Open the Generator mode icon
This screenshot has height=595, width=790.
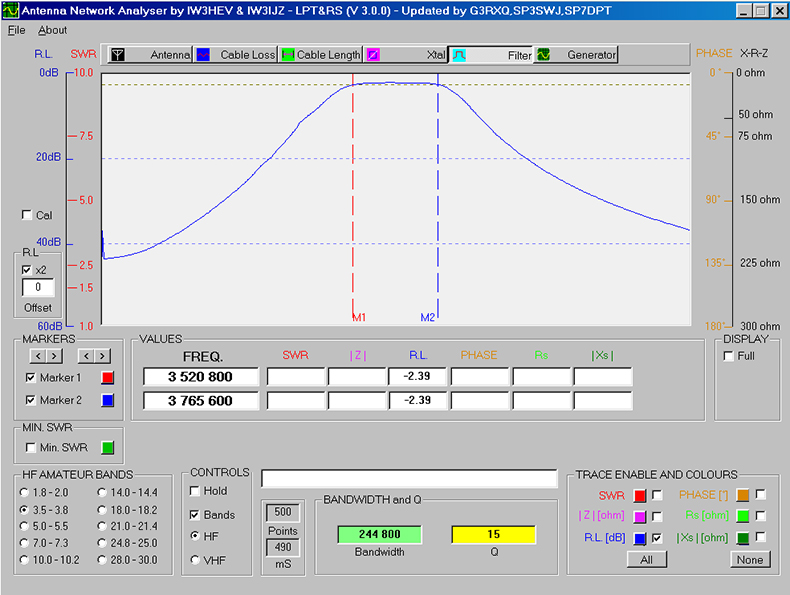pyautogui.click(x=544, y=55)
